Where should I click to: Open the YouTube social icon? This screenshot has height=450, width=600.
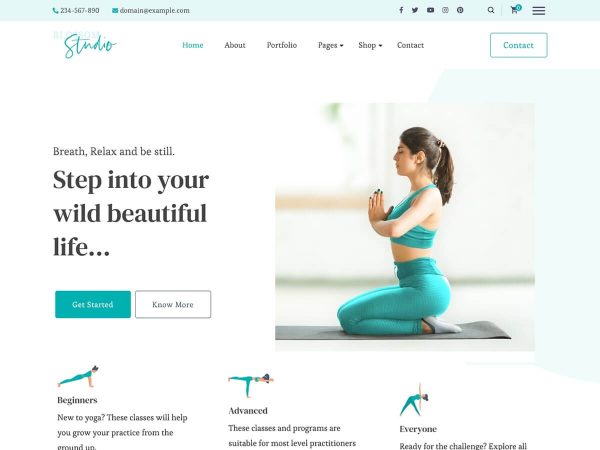pyautogui.click(x=430, y=10)
